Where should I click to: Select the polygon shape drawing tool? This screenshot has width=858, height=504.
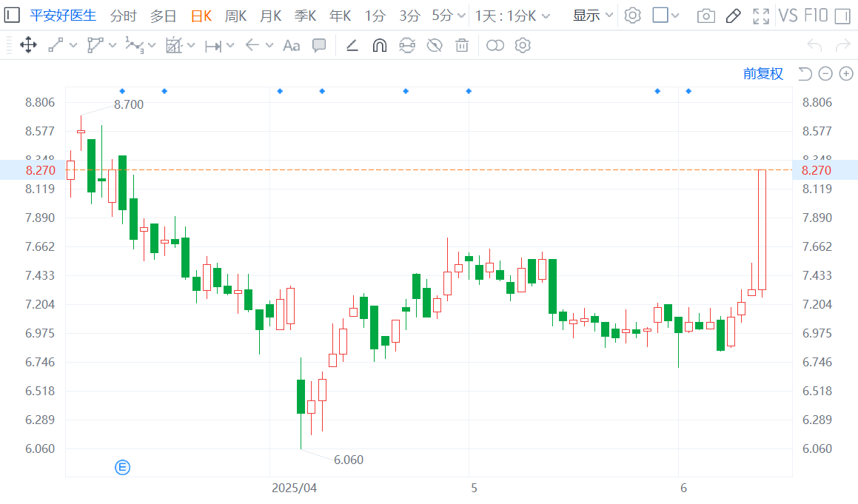(x=95, y=45)
